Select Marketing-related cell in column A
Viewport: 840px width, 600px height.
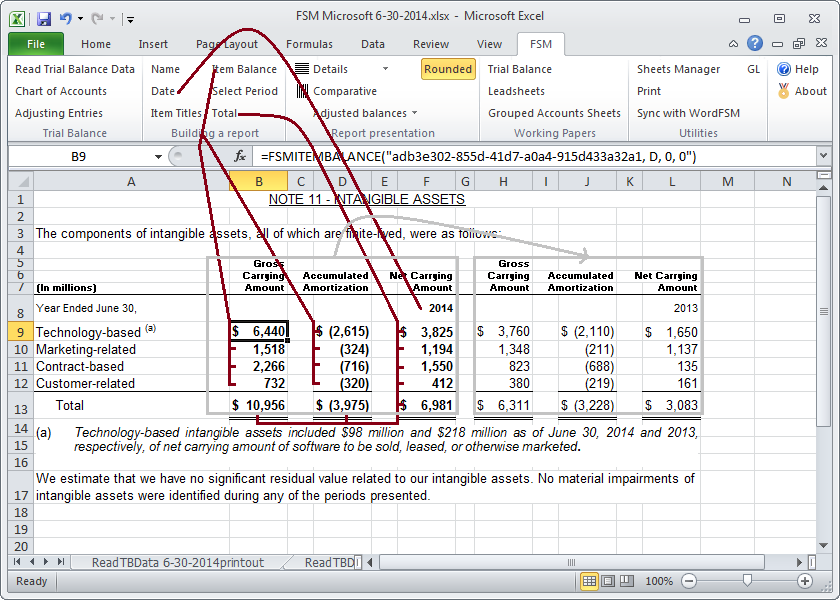pyautogui.click(x=131, y=349)
